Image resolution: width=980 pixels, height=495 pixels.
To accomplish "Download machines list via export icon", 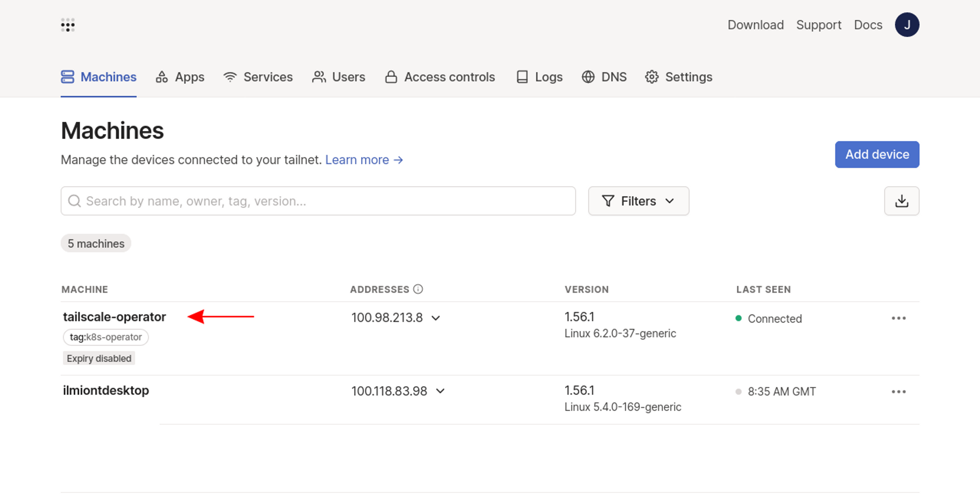I will (x=901, y=201).
